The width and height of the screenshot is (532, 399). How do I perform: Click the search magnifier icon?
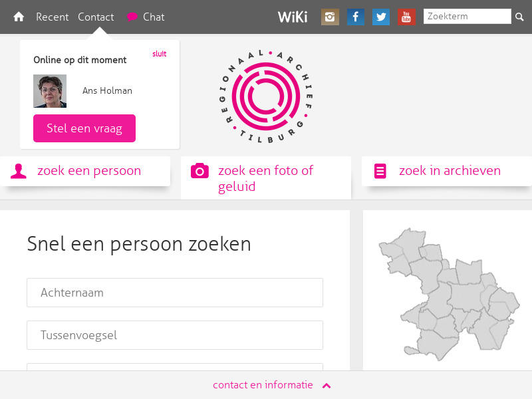coord(519,17)
